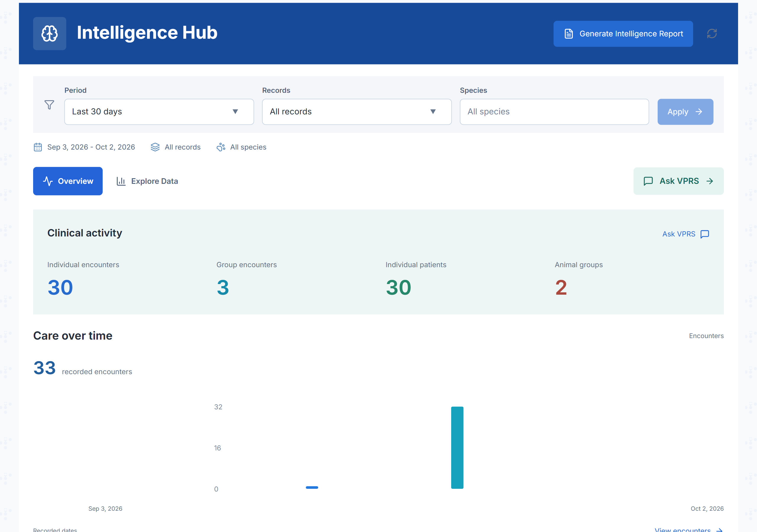Click the chat bubble icon in green Ask VPRS button
Screen dimensions: 757x532
pos(648,181)
